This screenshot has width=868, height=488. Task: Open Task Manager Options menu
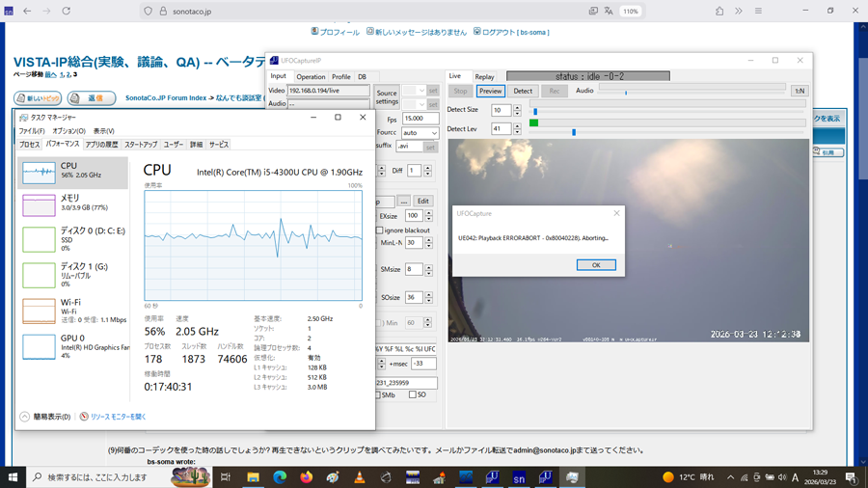click(68, 131)
